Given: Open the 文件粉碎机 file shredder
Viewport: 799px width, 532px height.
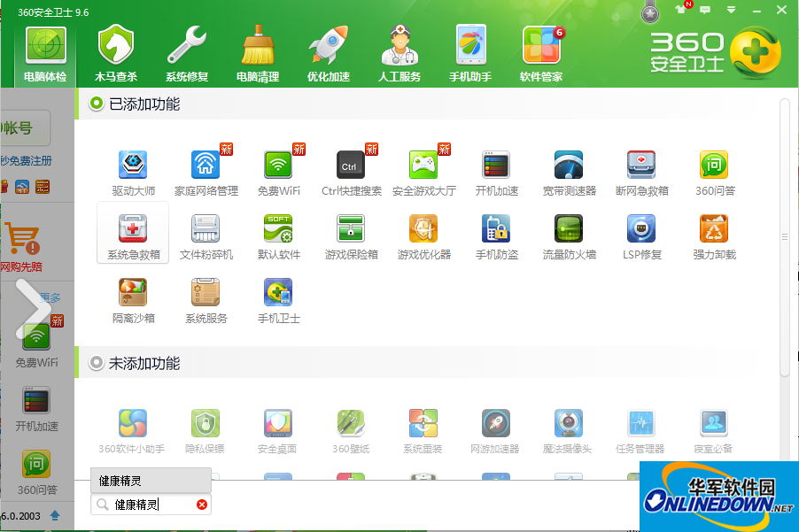Looking at the screenshot, I should tap(206, 237).
